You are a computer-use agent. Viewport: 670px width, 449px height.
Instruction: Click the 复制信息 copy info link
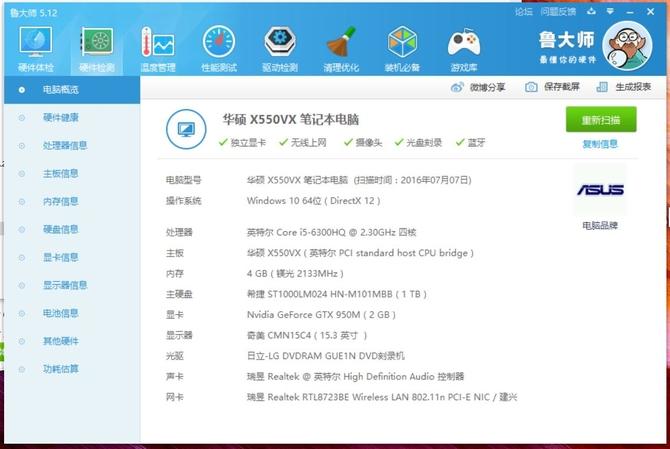600,144
